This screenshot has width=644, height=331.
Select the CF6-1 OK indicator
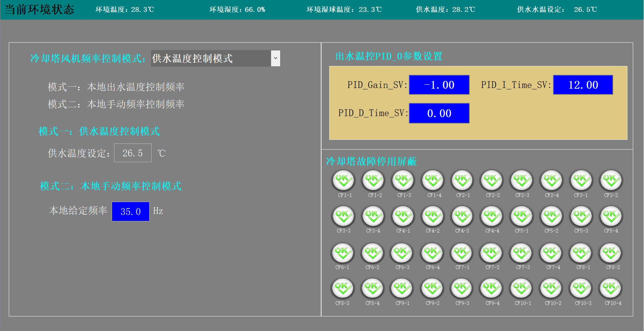point(342,253)
